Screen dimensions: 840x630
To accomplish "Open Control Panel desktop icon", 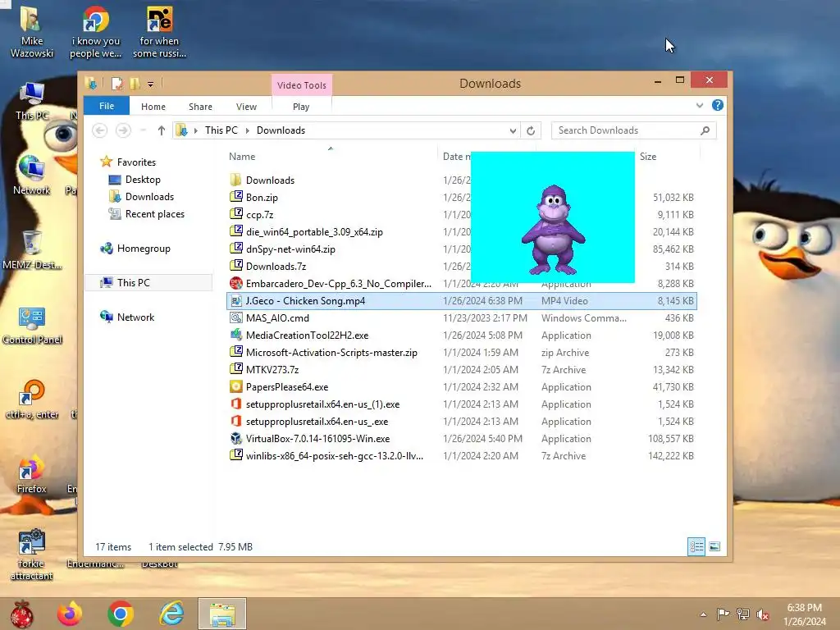I will 32,325.
